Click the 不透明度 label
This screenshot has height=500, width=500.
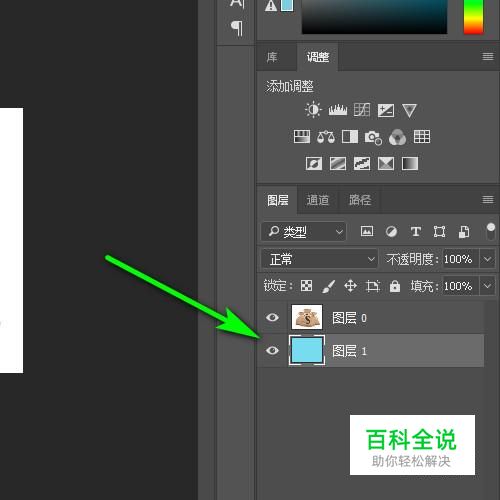[412, 259]
